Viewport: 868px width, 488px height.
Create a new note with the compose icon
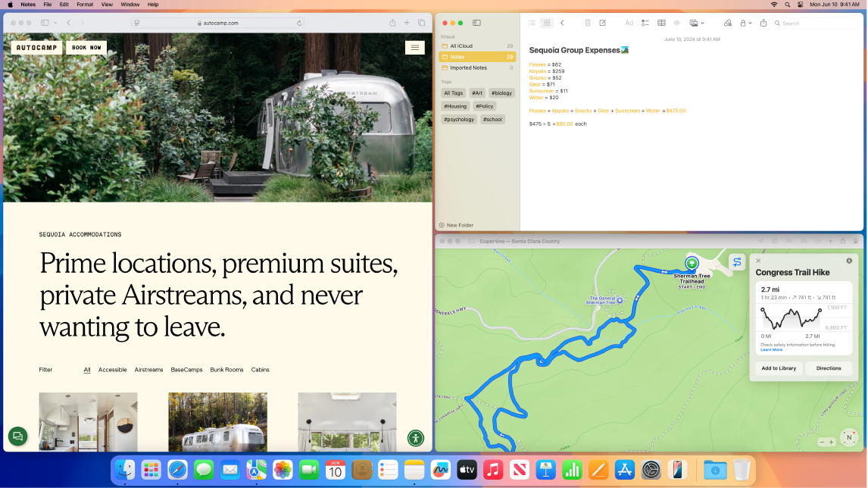(x=603, y=23)
